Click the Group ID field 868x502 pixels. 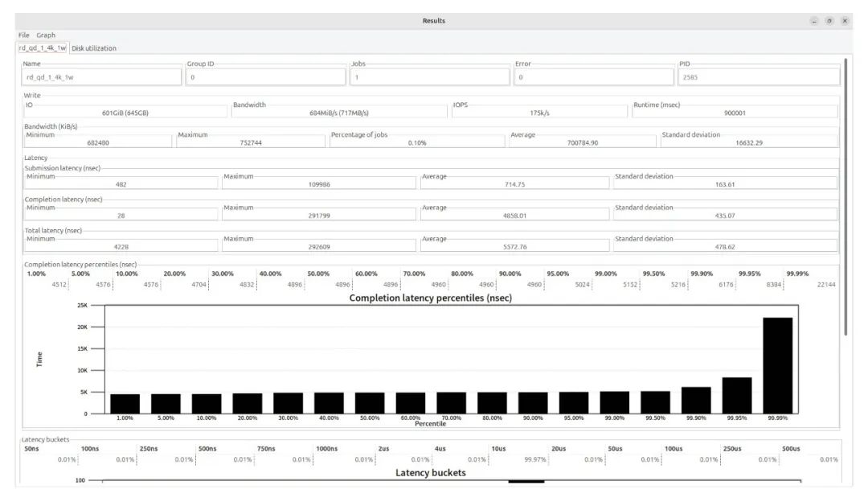266,77
